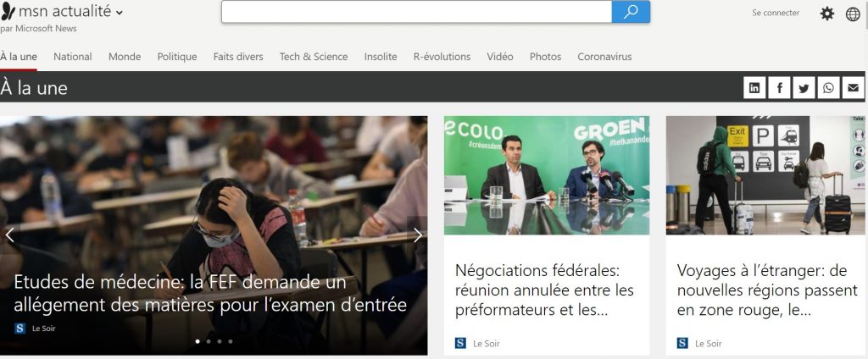
Task: Open the settings gear icon
Action: coord(827,14)
